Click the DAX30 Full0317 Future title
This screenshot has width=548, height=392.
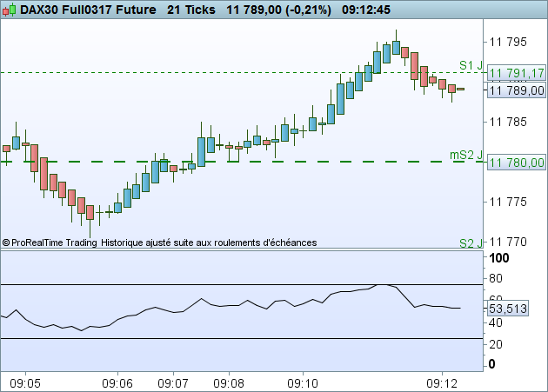coord(88,10)
